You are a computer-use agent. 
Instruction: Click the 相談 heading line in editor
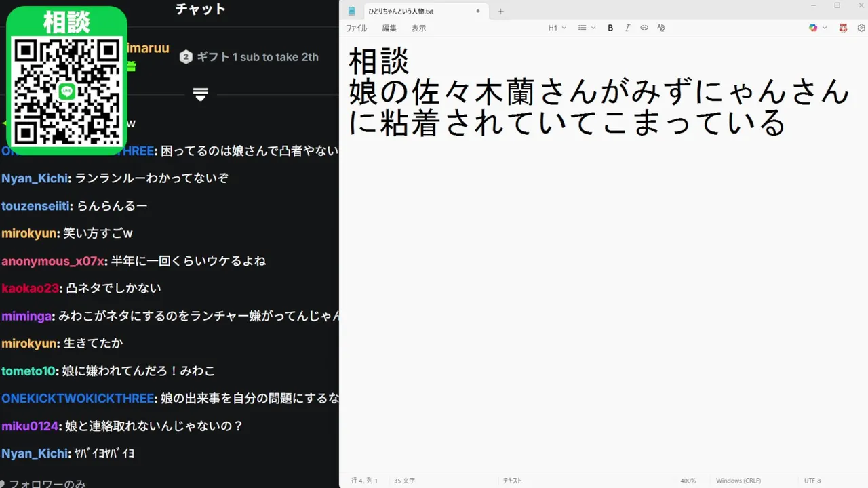click(x=379, y=61)
